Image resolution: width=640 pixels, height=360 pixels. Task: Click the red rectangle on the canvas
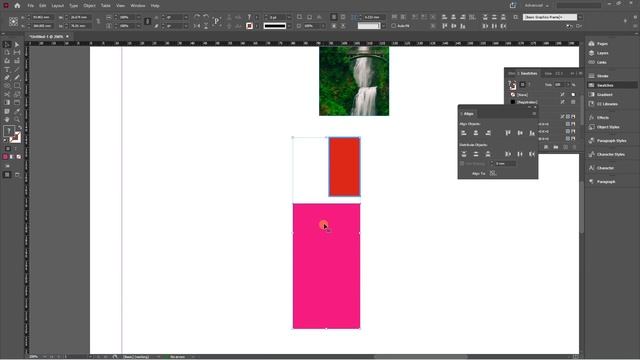click(344, 167)
